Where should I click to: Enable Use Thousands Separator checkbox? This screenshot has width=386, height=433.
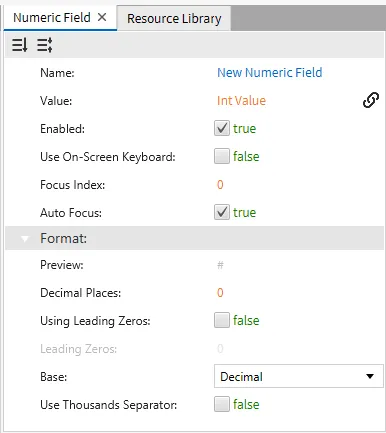click(x=222, y=404)
